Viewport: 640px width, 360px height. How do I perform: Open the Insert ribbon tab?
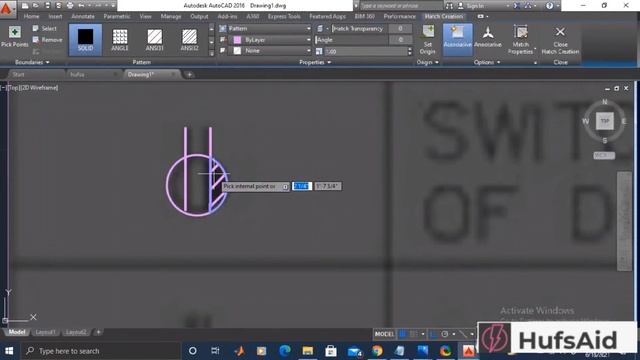tap(55, 16)
